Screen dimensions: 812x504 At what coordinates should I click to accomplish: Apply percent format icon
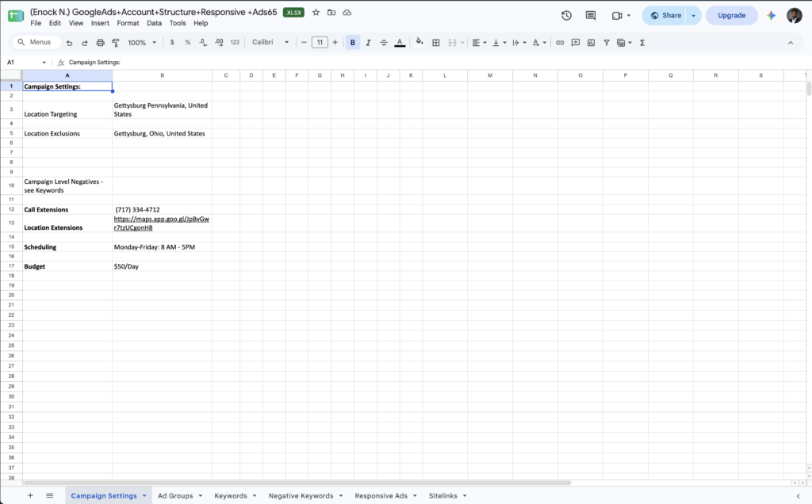(187, 43)
